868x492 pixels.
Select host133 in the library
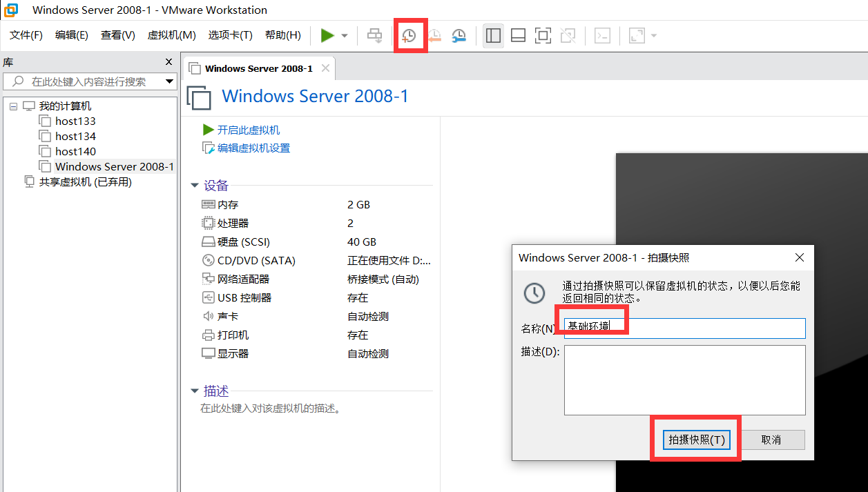click(75, 121)
